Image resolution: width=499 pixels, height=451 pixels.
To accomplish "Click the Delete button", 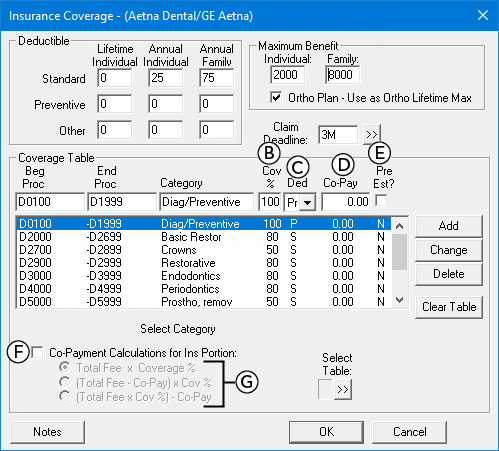I will click(449, 274).
